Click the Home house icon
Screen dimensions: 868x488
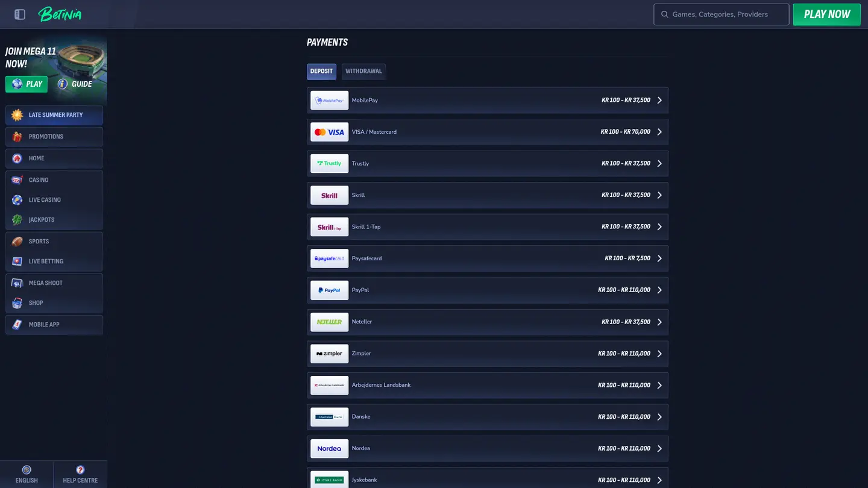click(x=17, y=158)
